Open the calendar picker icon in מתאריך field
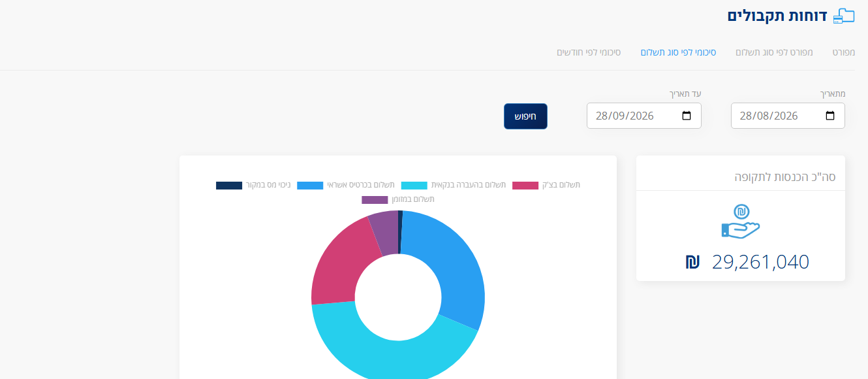868x379 pixels. (x=830, y=116)
